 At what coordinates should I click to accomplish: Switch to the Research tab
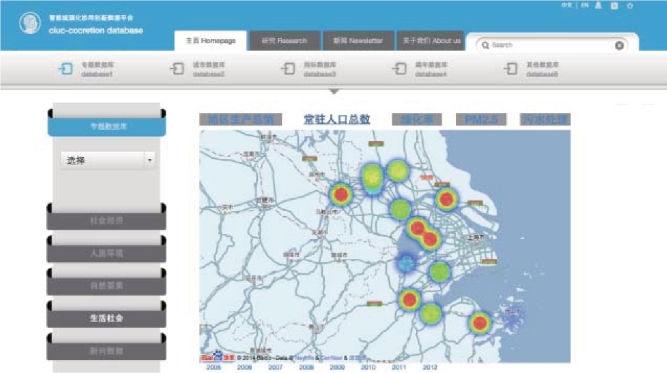(x=284, y=41)
